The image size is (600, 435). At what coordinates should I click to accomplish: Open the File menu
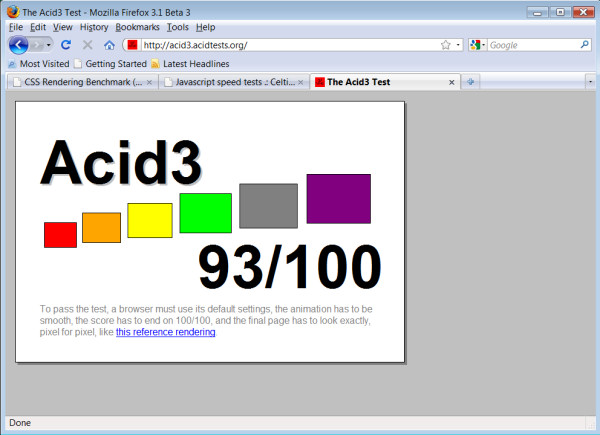coord(16,27)
